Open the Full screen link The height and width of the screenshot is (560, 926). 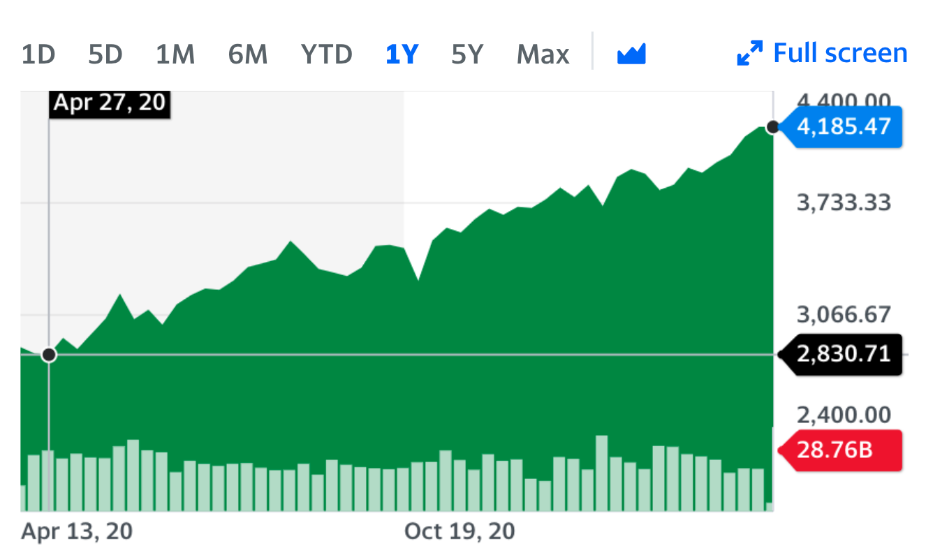[840, 53]
